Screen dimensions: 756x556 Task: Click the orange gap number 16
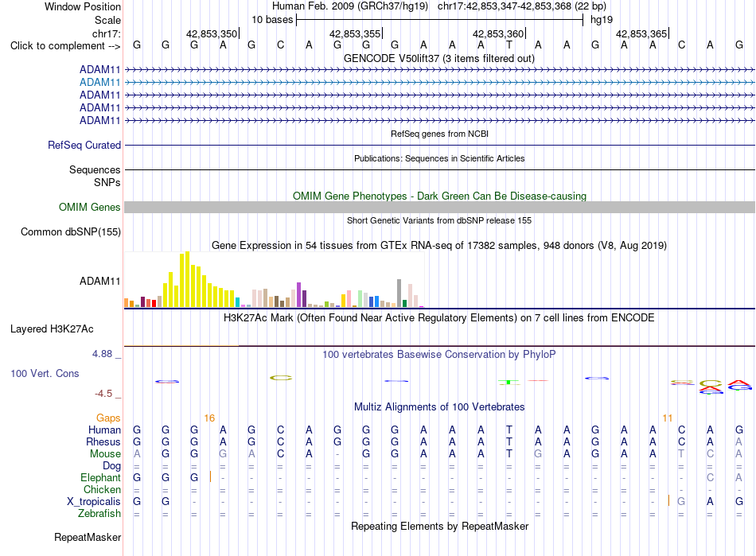(x=209, y=418)
